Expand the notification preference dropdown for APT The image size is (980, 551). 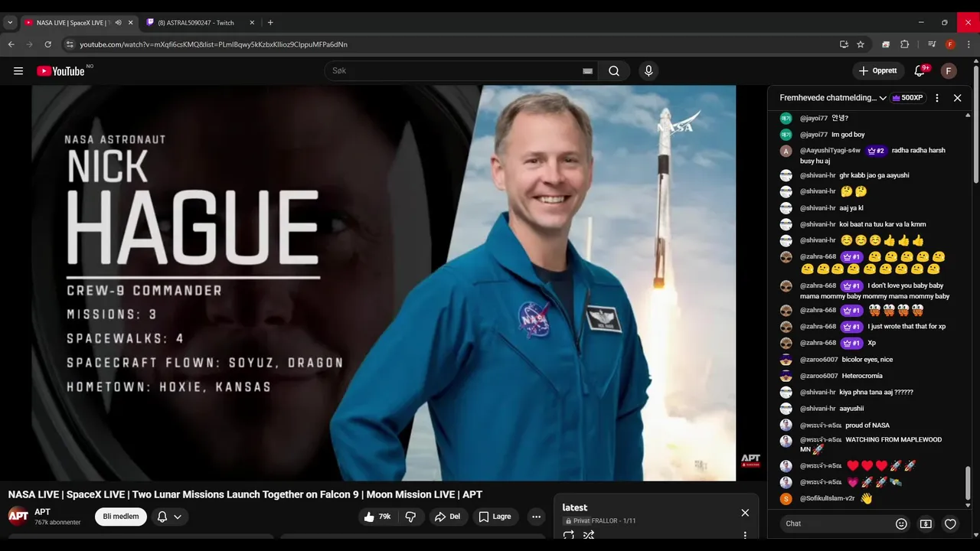178,517
